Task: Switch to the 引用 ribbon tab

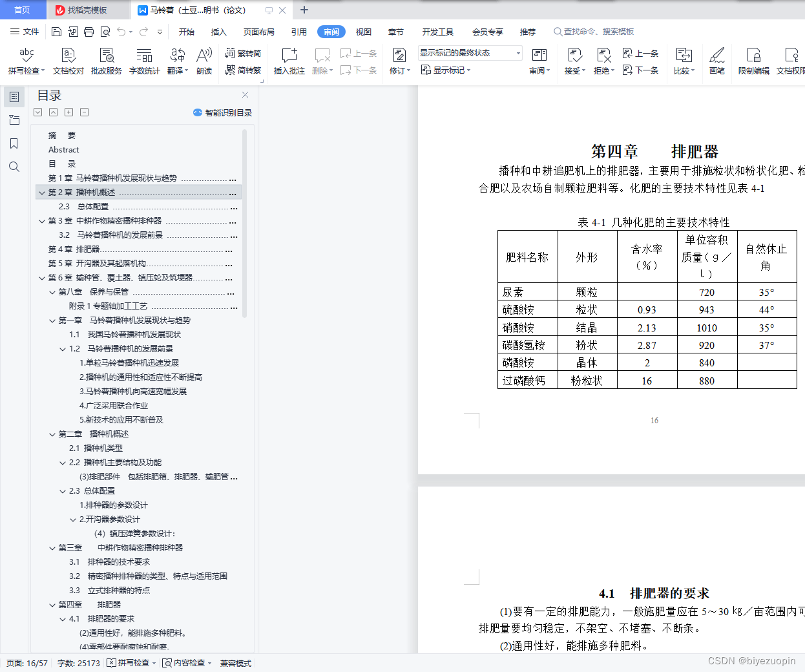Action: click(299, 32)
